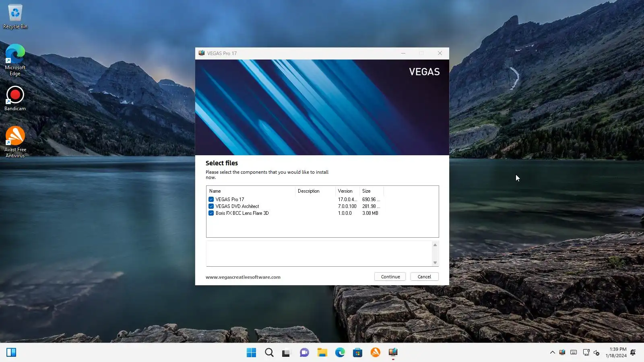Open the Widgets panel on the taskbar
The image size is (644, 362).
[x=11, y=353]
